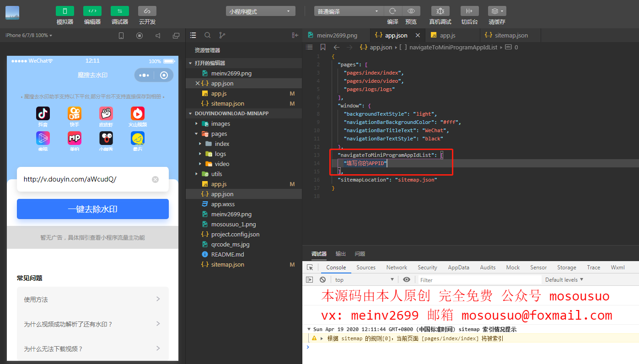
Task: Click the user avatar in the toolbar
Action: tap(12, 13)
